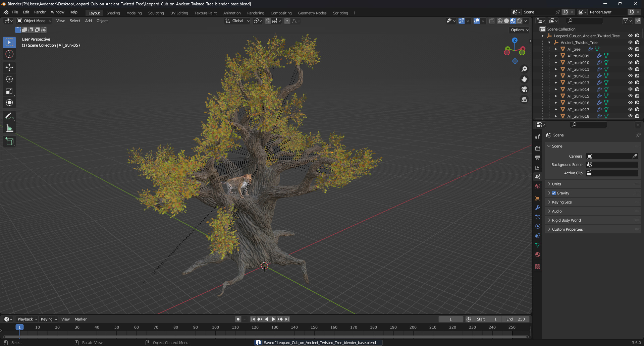Select the Measure tool
644x346 pixels.
9,128
